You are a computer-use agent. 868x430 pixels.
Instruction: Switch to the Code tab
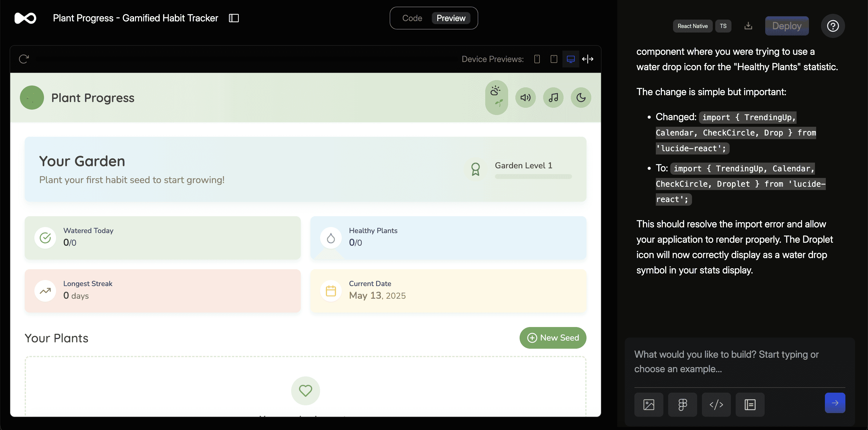(412, 18)
